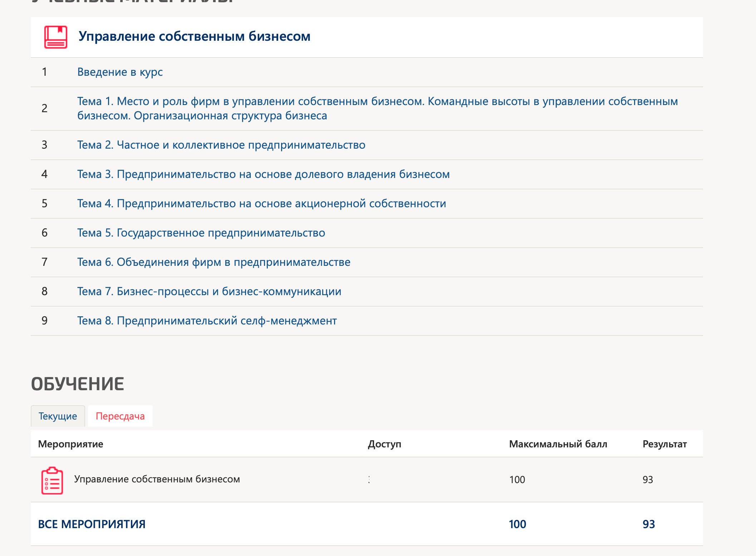
Task: Click the red book icon beside course title
Action: click(55, 37)
